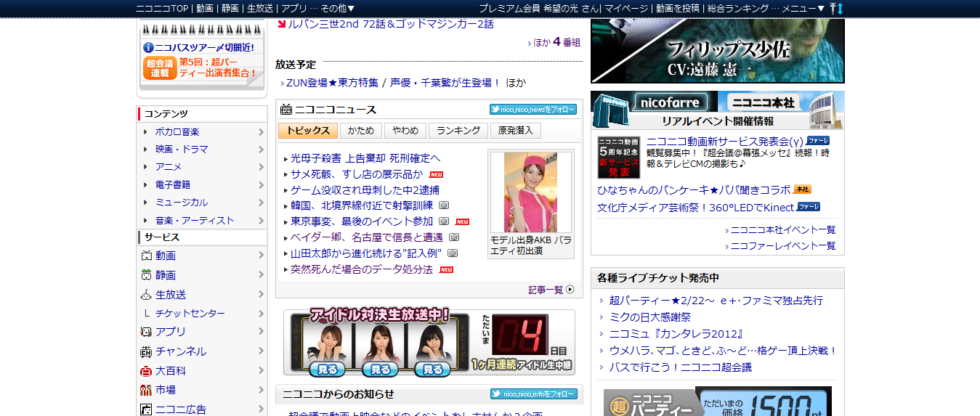Open ひなちゃんのパンケーキ★パパ聞きコラボ link

coord(694,189)
